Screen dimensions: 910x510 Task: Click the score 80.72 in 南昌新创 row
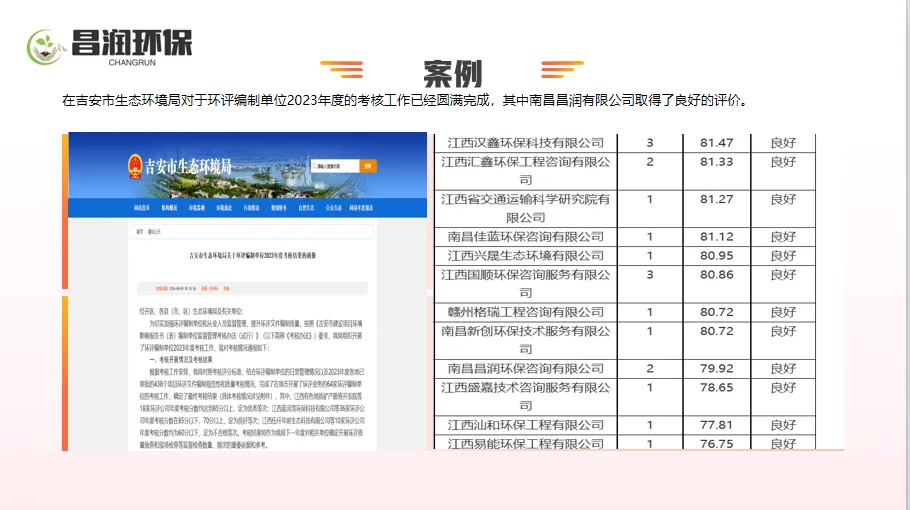pos(716,331)
